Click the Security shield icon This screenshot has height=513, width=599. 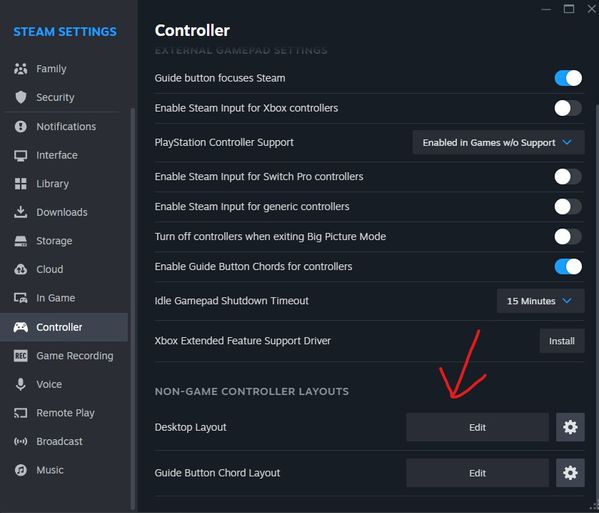(x=21, y=97)
